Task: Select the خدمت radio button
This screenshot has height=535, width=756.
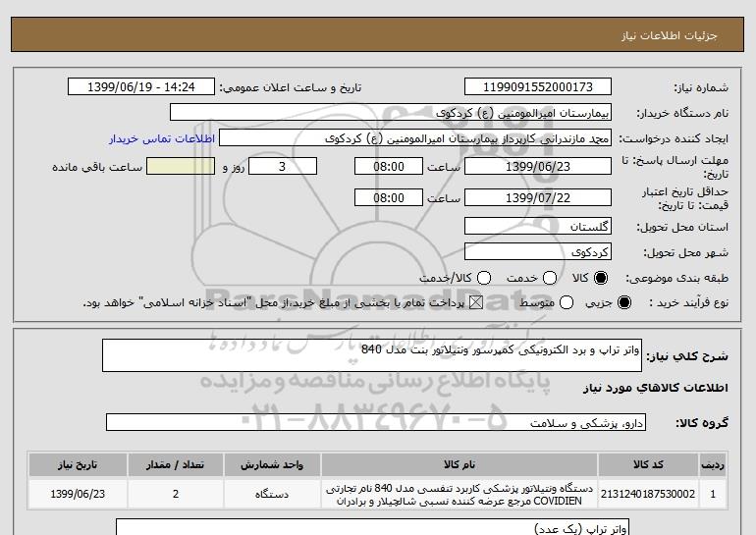Action: click(550, 278)
